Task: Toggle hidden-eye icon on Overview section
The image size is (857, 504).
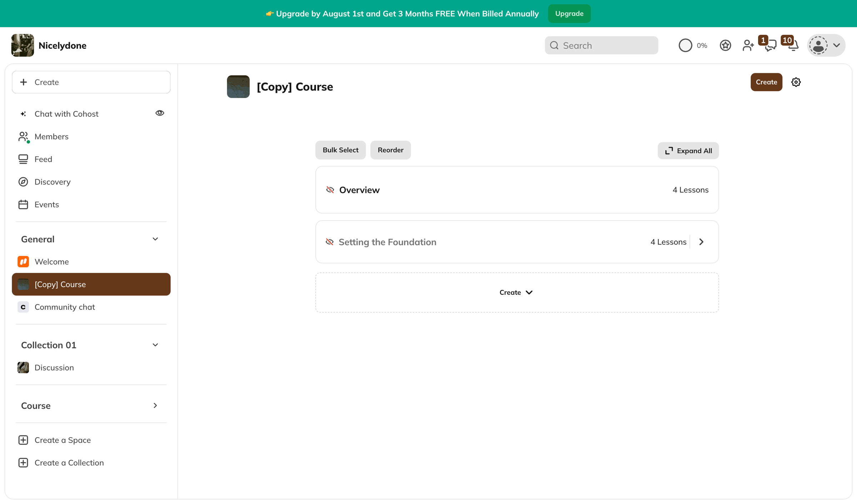Action: [330, 190]
